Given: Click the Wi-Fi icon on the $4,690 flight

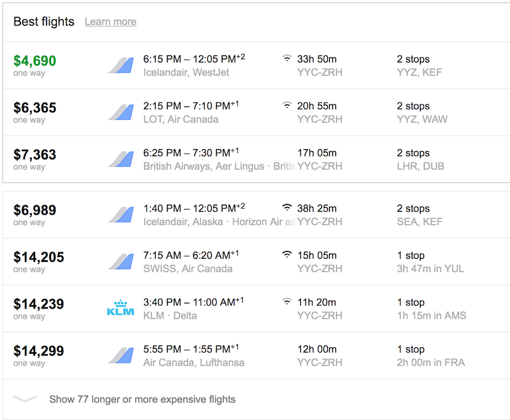Looking at the screenshot, I should (x=286, y=58).
